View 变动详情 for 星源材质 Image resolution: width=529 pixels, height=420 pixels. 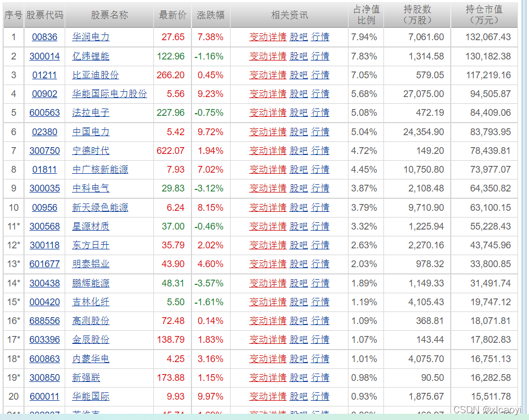[x=268, y=226]
